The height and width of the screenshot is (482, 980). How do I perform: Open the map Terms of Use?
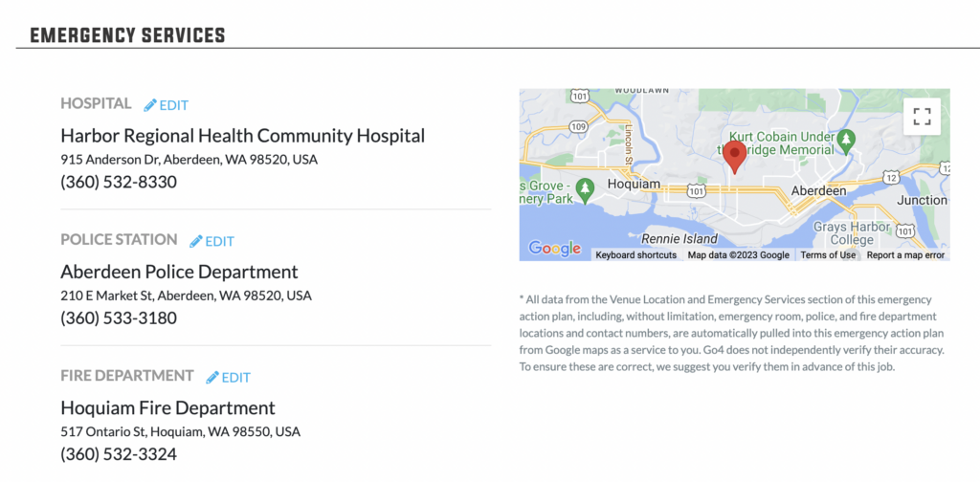(828, 255)
